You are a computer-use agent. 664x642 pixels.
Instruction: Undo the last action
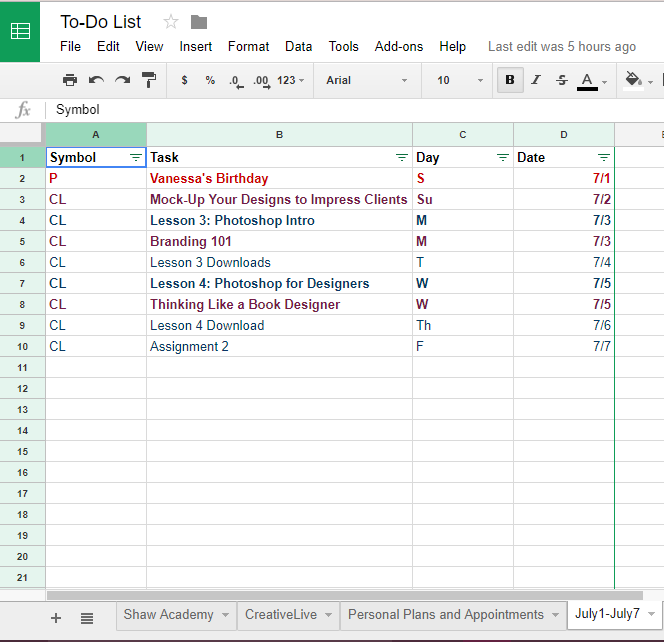tap(96, 80)
